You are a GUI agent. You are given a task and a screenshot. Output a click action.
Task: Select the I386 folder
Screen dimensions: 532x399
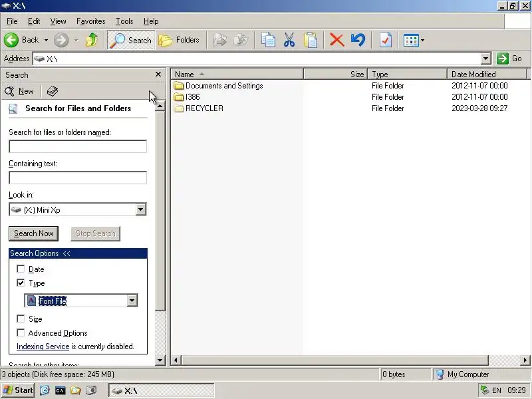click(187, 97)
